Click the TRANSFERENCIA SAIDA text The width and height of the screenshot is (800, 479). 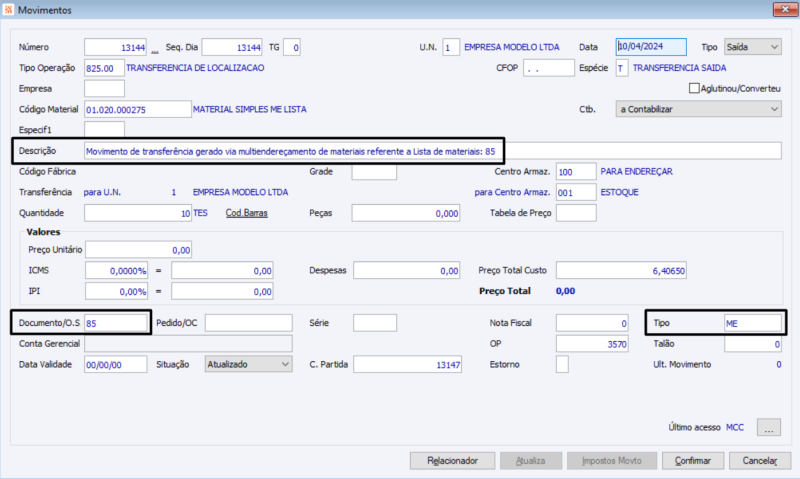coord(679,68)
